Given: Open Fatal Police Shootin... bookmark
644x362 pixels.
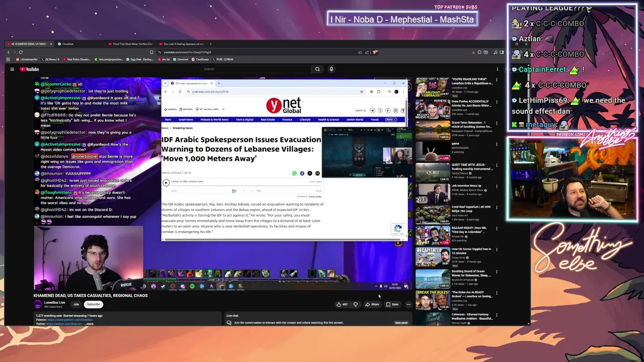Looking at the screenshot, I should pyautogui.click(x=77, y=59).
